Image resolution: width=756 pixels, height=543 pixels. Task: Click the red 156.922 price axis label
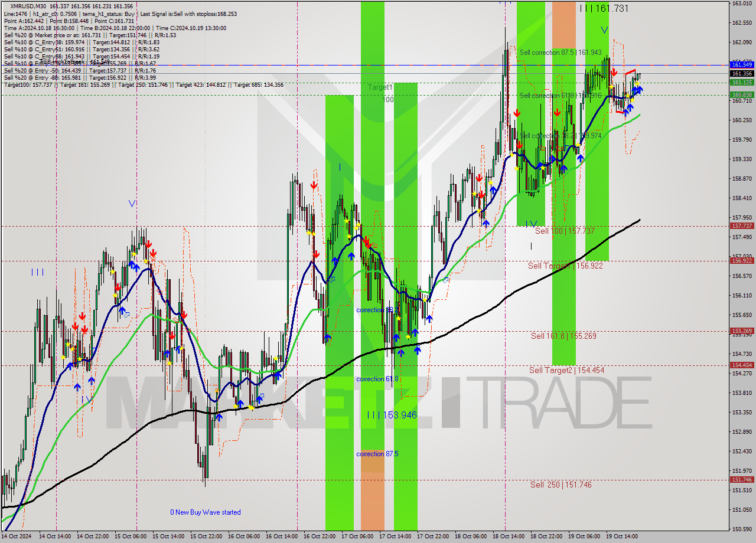coord(742,260)
